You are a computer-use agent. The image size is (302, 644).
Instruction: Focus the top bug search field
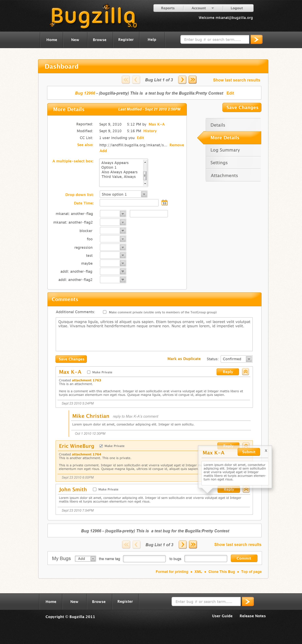[215, 39]
